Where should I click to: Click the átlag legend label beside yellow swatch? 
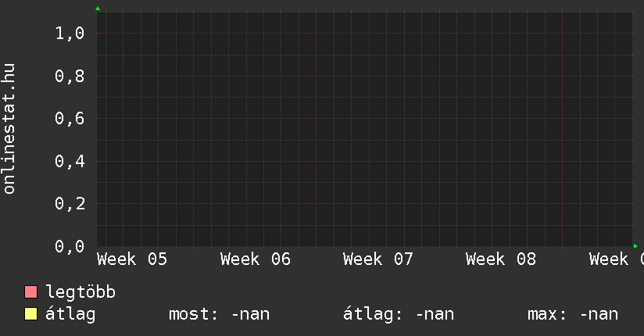click(x=70, y=315)
